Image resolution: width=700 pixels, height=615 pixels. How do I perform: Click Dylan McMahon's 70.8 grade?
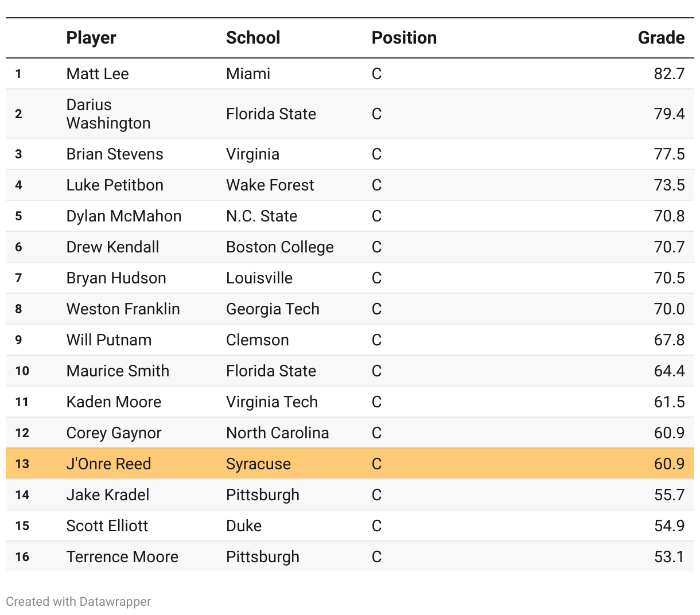669,216
